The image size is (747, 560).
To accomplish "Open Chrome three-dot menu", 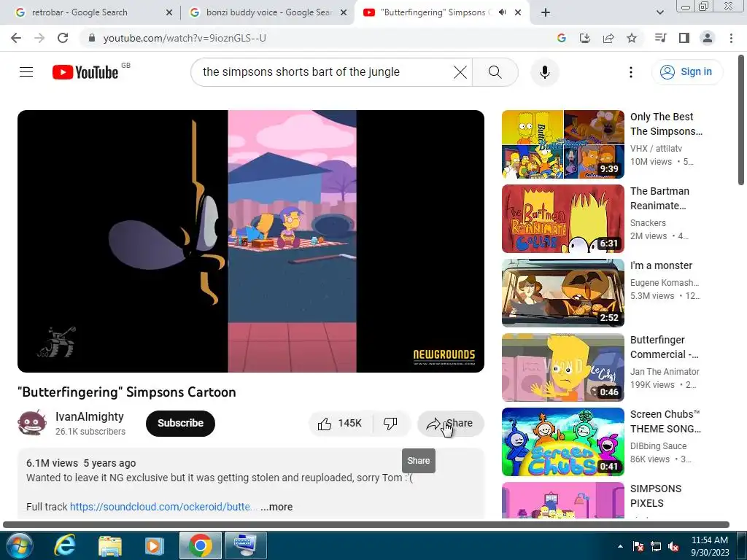I will 731,38.
